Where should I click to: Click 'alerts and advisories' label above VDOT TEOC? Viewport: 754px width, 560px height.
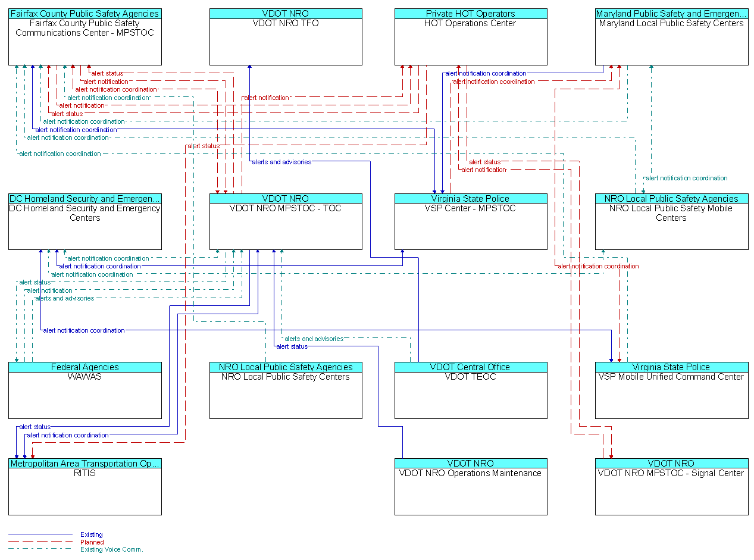click(314, 339)
